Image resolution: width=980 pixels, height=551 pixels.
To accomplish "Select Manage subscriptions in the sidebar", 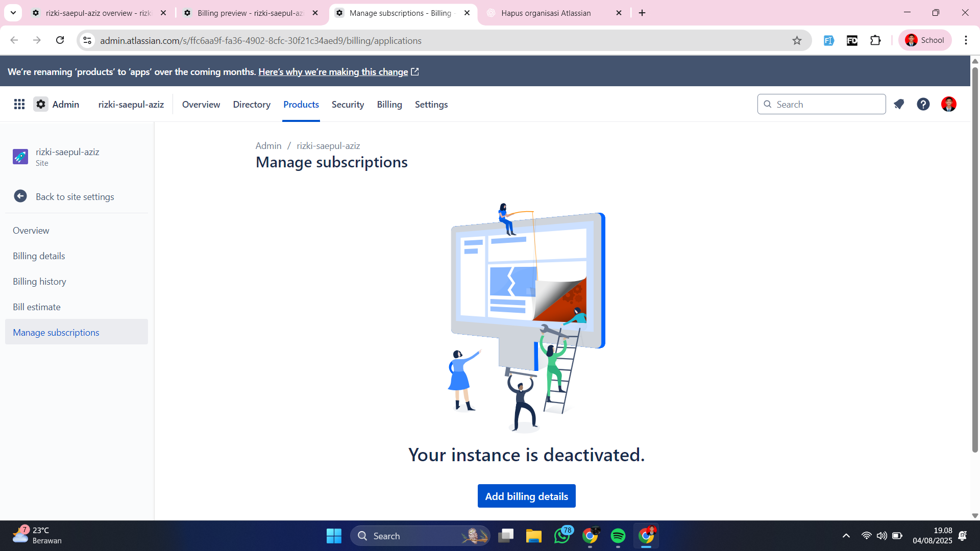I will [x=77, y=332].
